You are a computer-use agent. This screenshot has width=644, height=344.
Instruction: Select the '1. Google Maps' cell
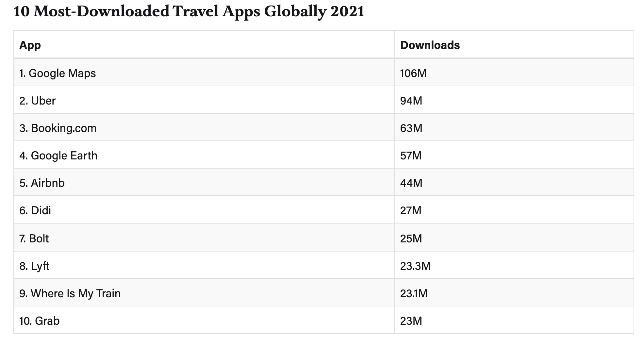click(x=204, y=73)
